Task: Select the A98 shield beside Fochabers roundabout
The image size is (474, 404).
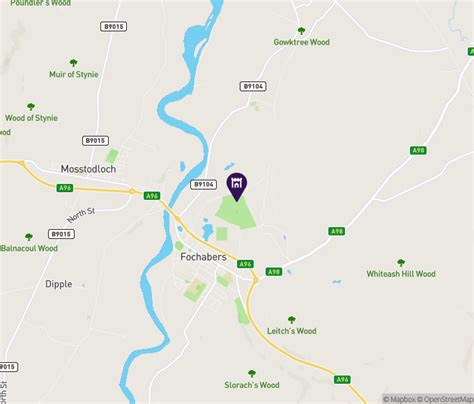Action: point(274,272)
